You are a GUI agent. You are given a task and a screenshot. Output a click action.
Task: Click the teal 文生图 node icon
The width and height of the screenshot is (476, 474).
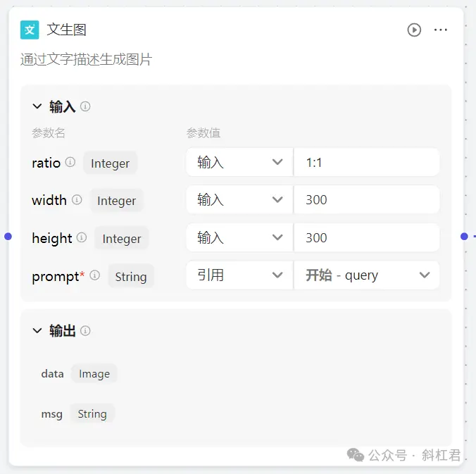[30, 30]
